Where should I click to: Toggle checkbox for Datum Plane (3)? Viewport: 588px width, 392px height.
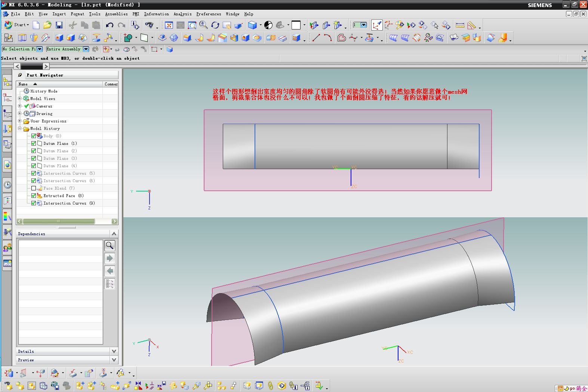pyautogui.click(x=34, y=158)
